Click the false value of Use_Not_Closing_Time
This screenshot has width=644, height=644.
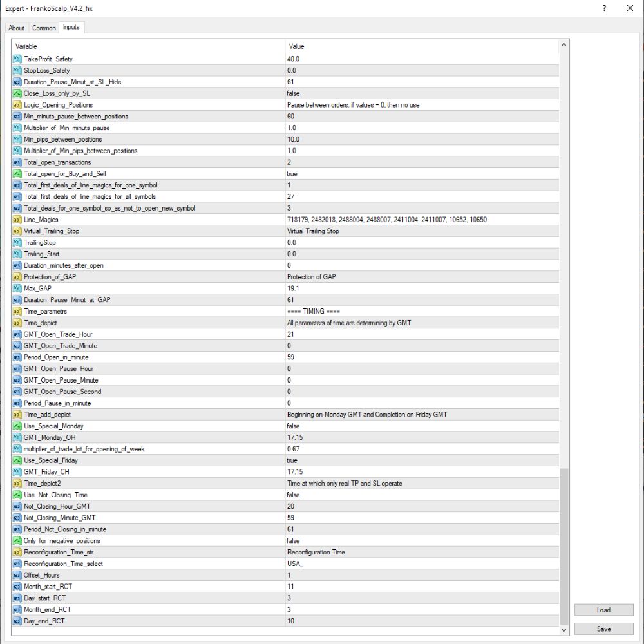[293, 495]
